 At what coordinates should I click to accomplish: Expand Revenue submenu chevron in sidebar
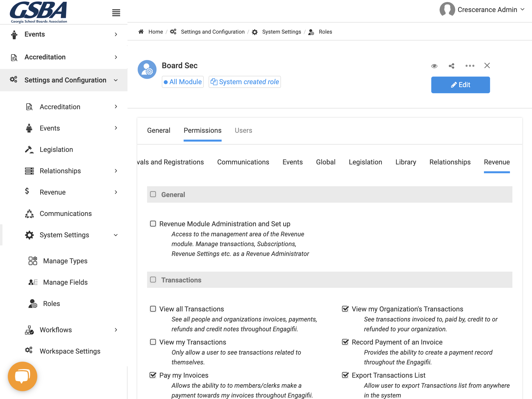[116, 192]
